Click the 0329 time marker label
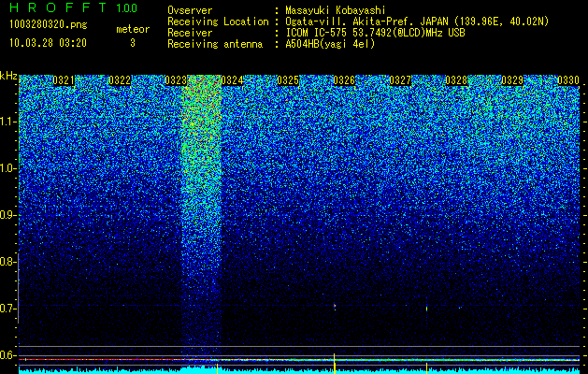This screenshot has height=374, width=588. tap(512, 80)
